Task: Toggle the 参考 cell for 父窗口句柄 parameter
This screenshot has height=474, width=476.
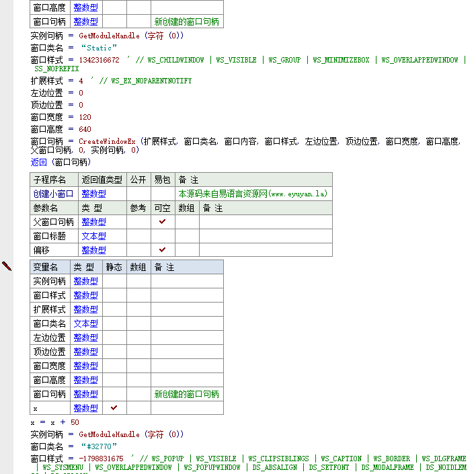Action: tap(138, 222)
